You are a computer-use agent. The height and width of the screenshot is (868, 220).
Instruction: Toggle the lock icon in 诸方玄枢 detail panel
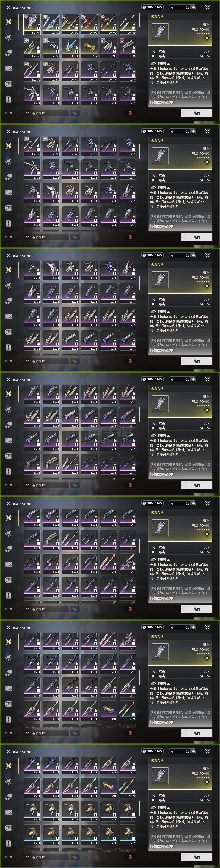[207, 38]
